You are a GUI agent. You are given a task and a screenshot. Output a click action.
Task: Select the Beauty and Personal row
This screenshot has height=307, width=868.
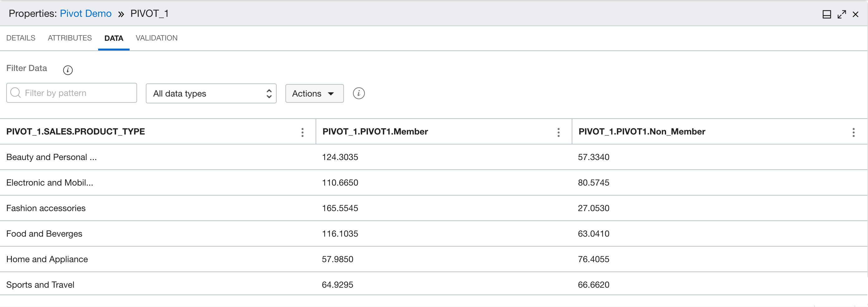[51, 157]
